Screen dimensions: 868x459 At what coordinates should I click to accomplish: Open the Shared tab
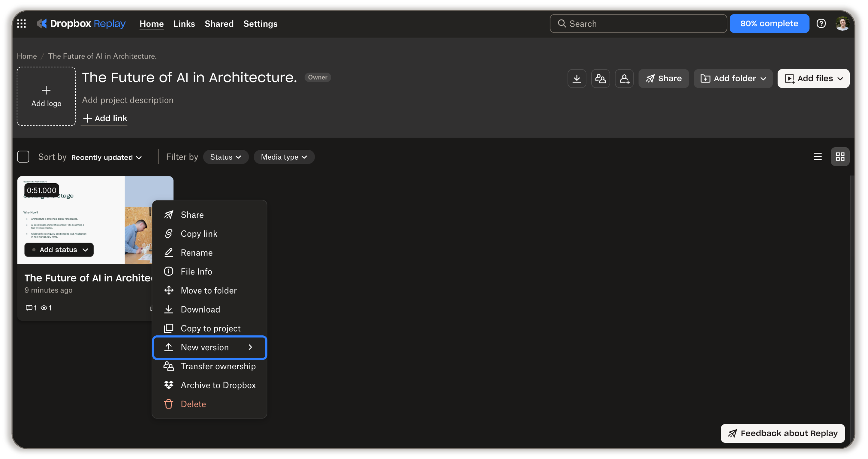coord(219,24)
